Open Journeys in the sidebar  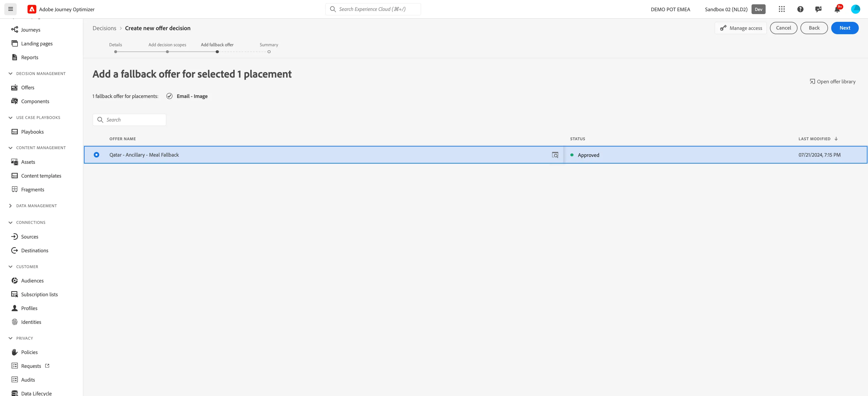coord(31,30)
